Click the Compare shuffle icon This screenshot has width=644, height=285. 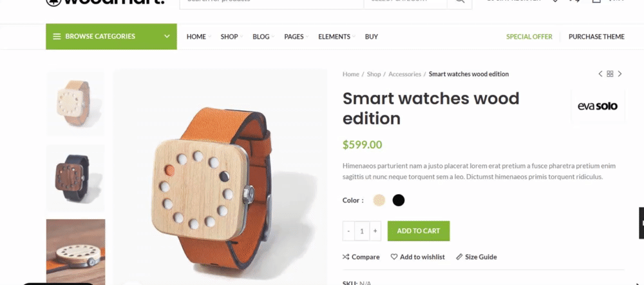[346, 257]
